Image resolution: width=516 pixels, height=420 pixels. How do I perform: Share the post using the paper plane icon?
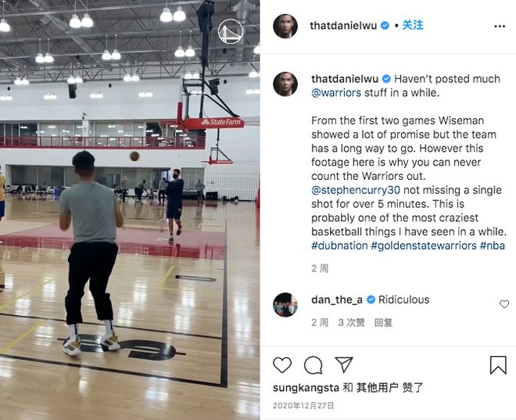point(344,364)
